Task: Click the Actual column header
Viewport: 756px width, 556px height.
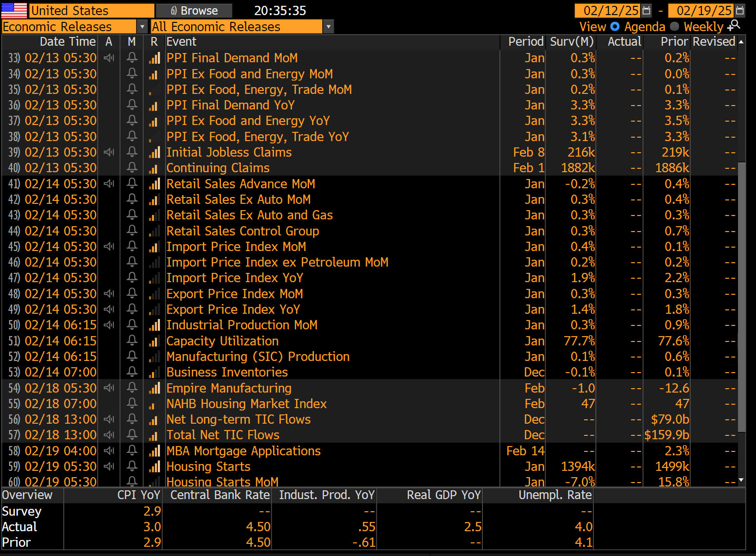Action: [625, 42]
